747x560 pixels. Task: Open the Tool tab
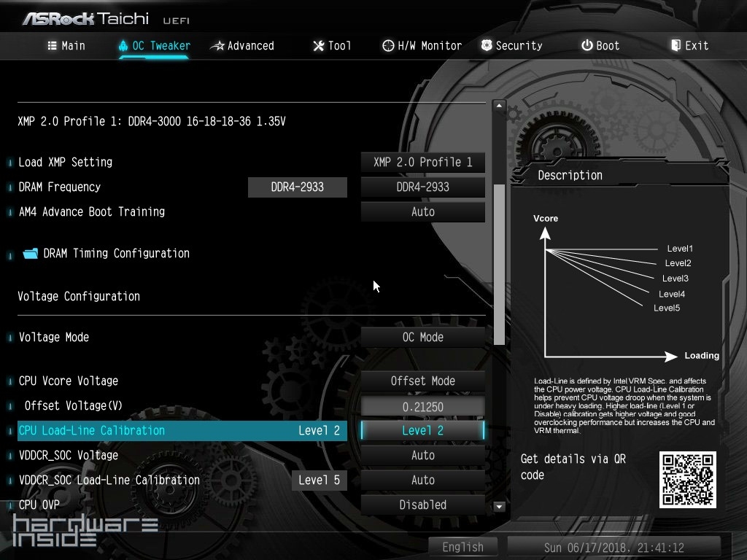[x=332, y=45]
